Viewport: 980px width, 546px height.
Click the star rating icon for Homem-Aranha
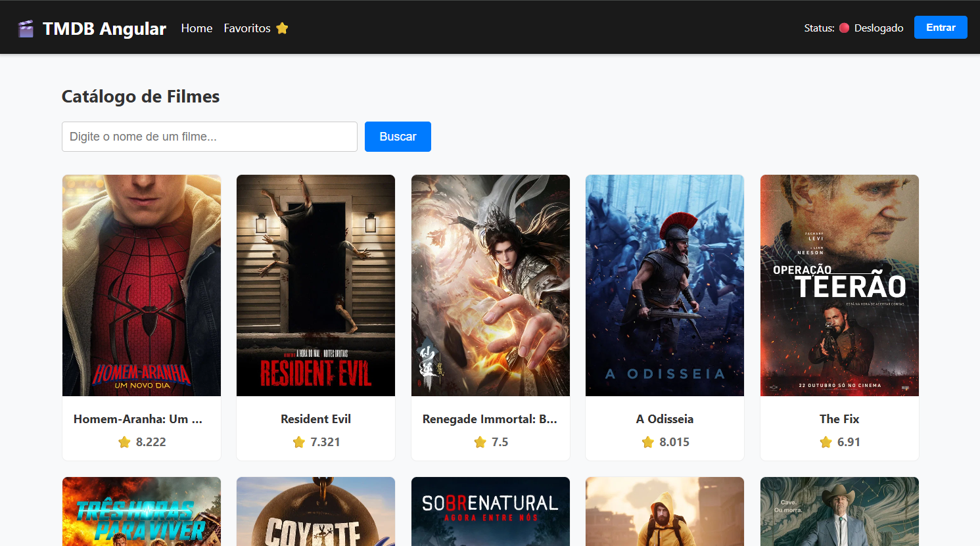click(124, 442)
